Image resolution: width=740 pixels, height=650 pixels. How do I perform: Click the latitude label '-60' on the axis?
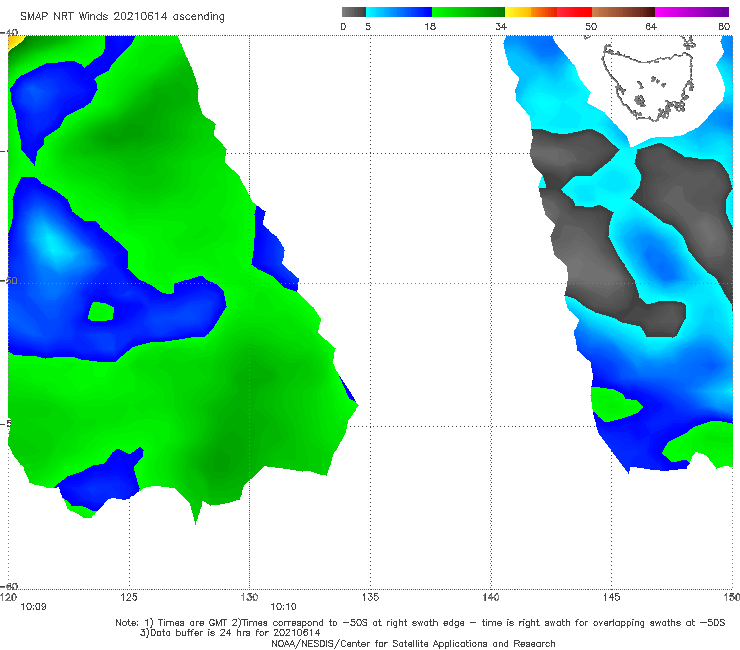tap(9, 586)
